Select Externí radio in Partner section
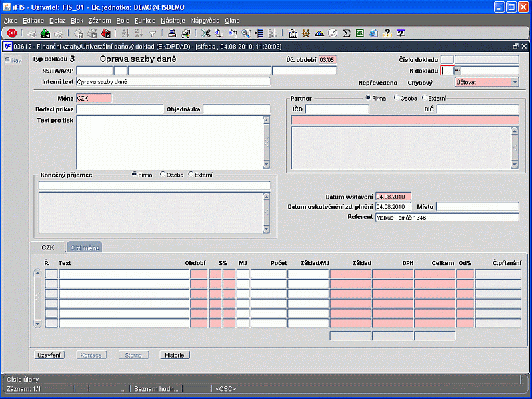 (424, 98)
